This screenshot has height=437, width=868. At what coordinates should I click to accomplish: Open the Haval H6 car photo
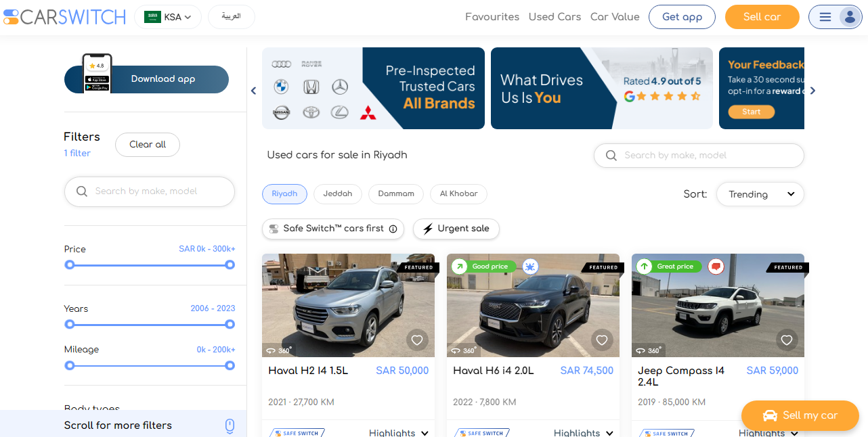click(533, 305)
